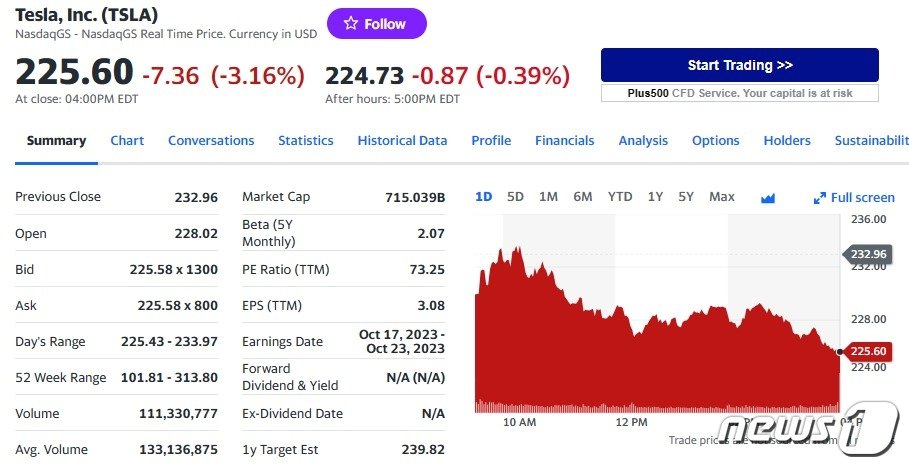The width and height of the screenshot is (909, 468).
Task: Switch to the Chart tab
Action: coord(127,141)
